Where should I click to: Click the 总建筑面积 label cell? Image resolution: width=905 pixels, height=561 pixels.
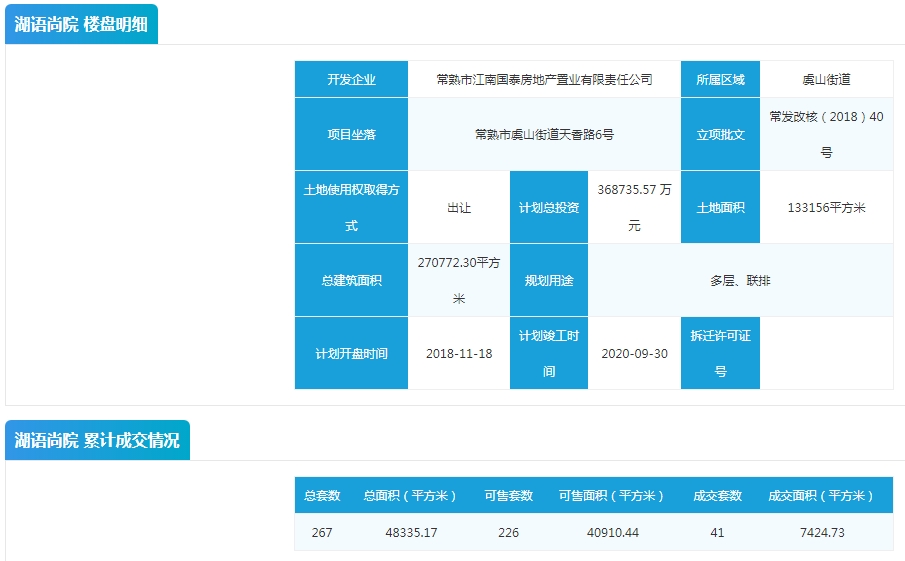click(x=351, y=280)
